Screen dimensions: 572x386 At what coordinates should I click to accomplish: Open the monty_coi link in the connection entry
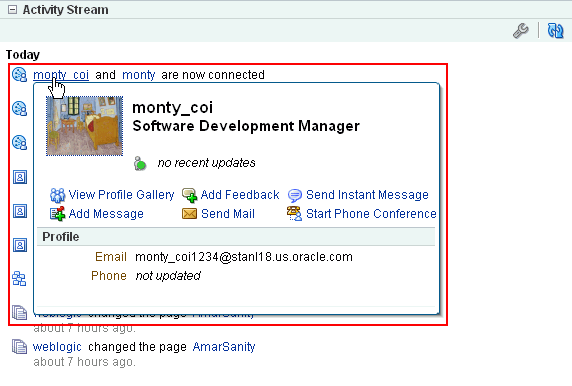coord(61,75)
